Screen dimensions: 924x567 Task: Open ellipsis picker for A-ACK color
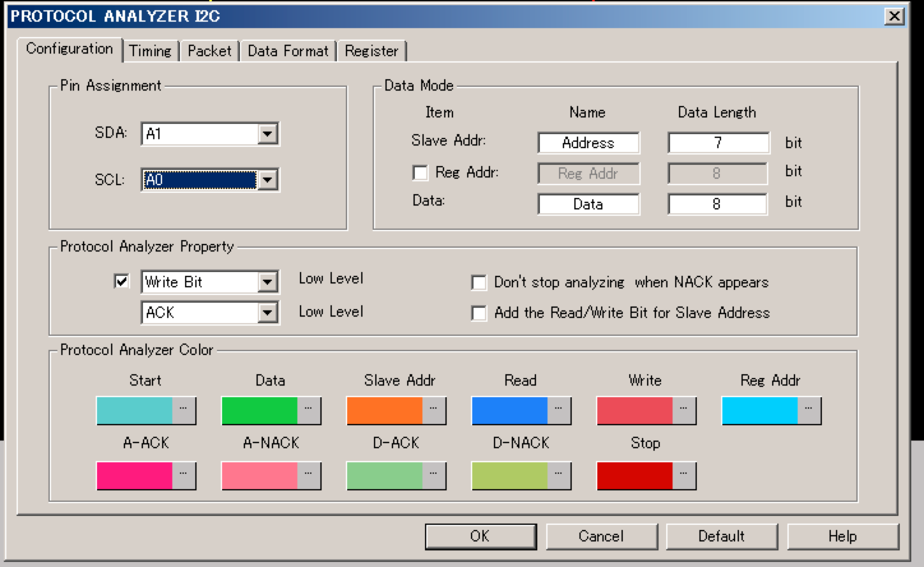tap(184, 476)
